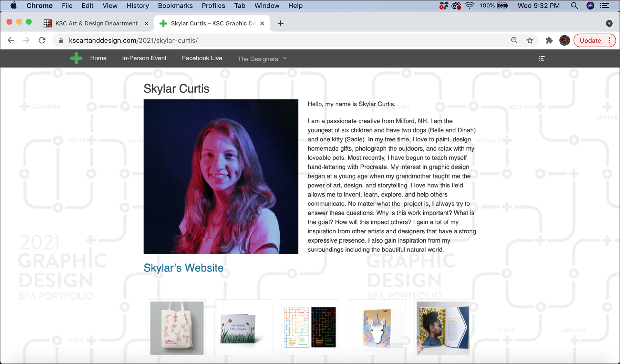Open the Creative Cloud menu bar icon
Image resolution: width=620 pixels, height=364 pixels.
tap(456, 5)
